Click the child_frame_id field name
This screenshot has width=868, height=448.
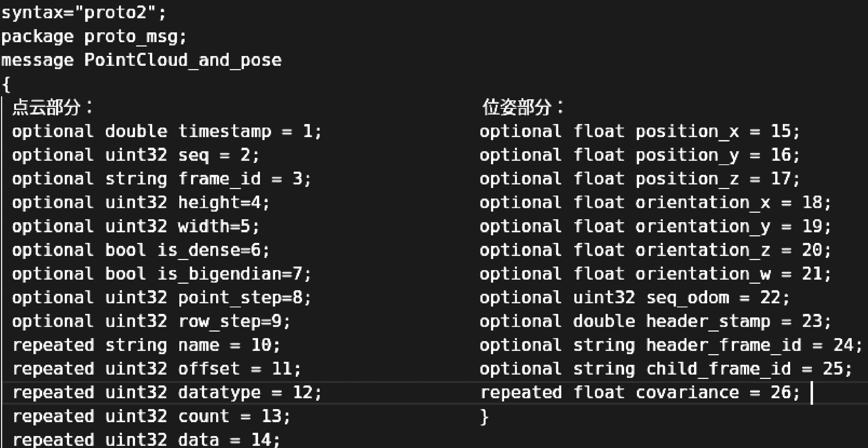pos(718,369)
